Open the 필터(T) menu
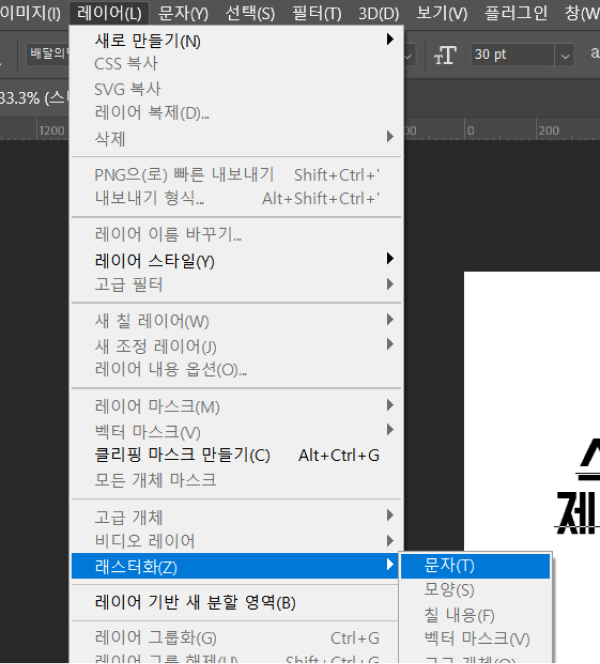Viewport: 600px width, 664px height. (317, 13)
